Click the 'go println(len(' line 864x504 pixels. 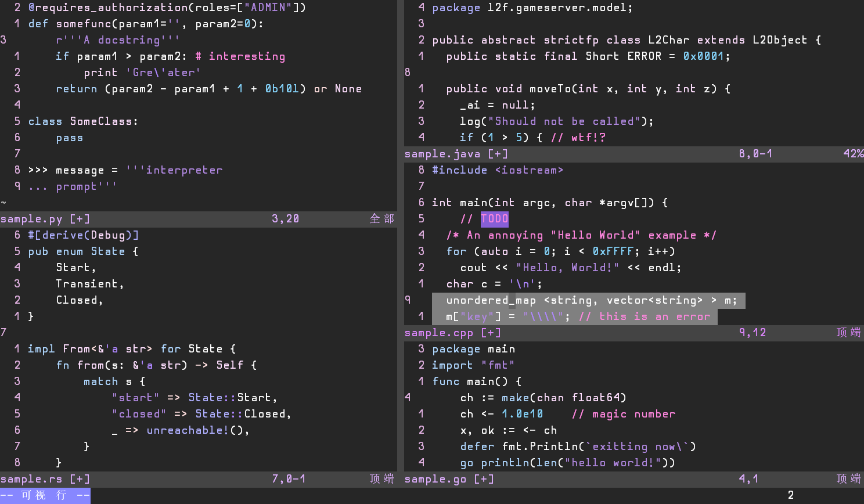tap(568, 463)
